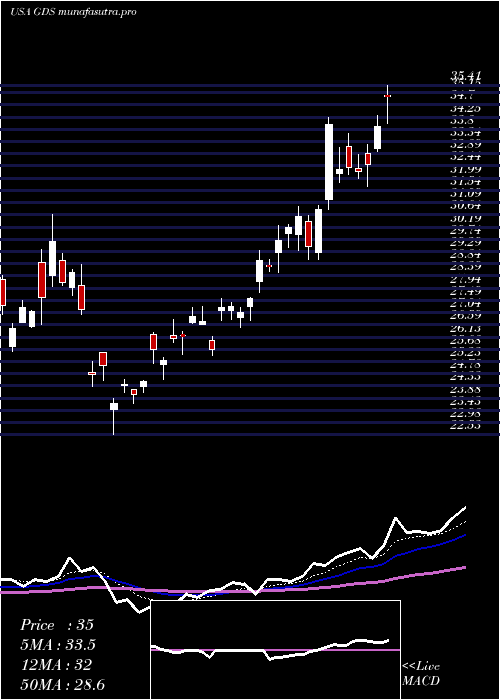Click the "Price : 35" readout
This screenshot has height=700, width=500.
pos(57,625)
